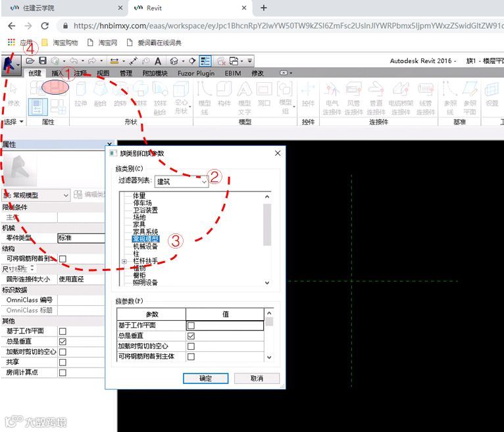Select the 模型文字 model text tool
The height and width of the screenshot is (432, 504).
point(244,98)
